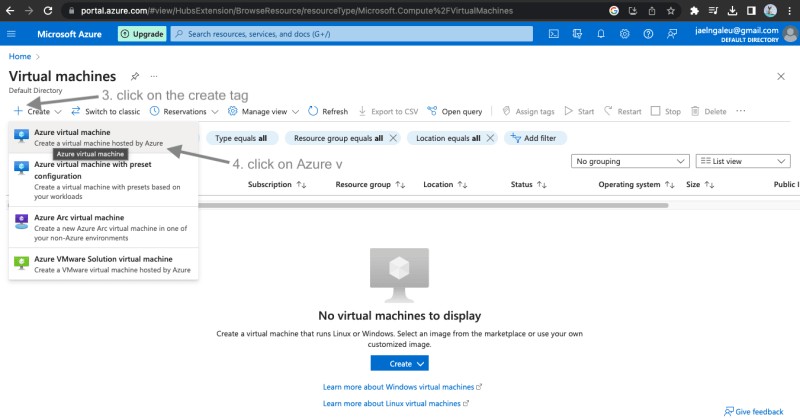Image resolution: width=800 pixels, height=418 pixels.
Task: Open the toolbar overflow ellipsis after Delete
Action: [741, 111]
